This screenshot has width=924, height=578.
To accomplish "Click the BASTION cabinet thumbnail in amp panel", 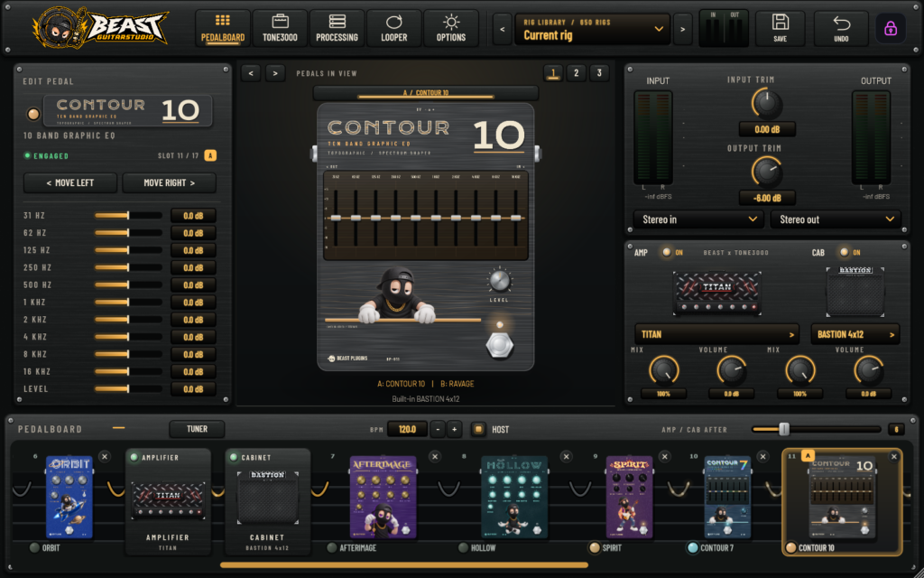I will [855, 292].
